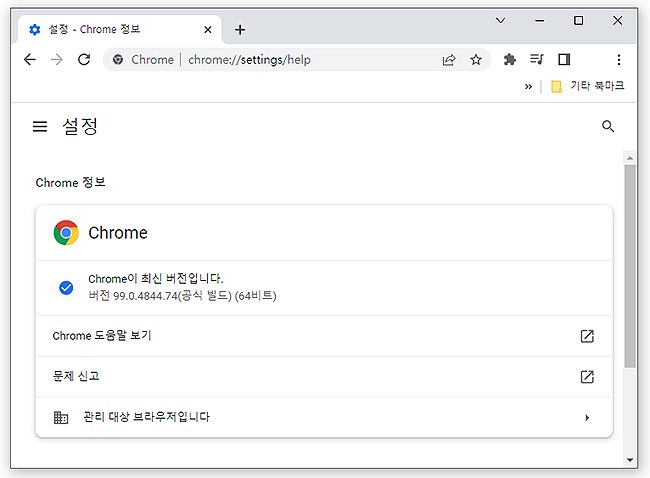
Task: Maximize the Chrome window
Action: tap(578, 20)
